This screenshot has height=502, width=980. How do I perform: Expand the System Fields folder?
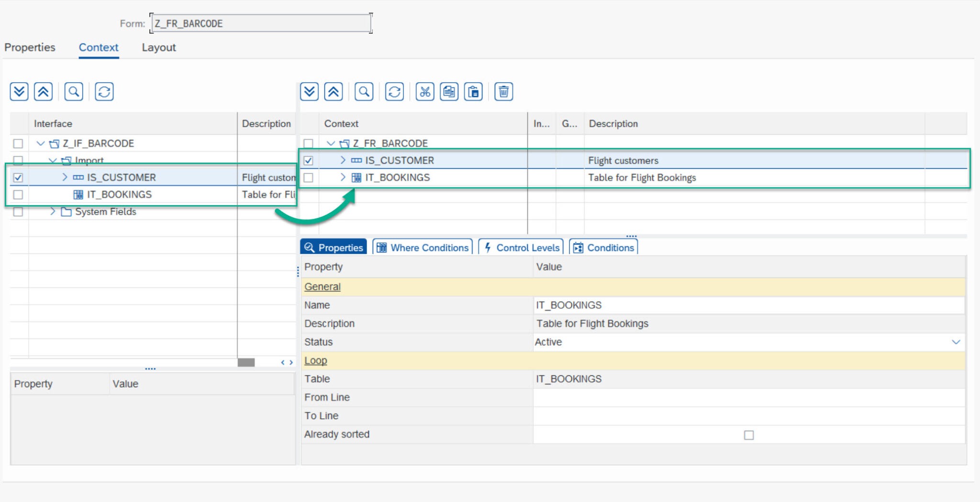[53, 211]
